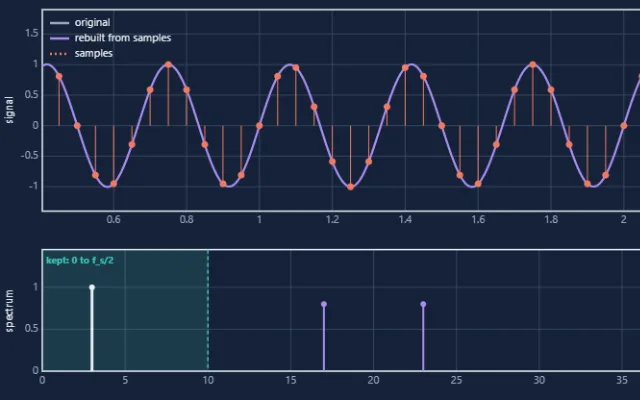
Task: Click the "-0.5" tick on the signal axis
Action: click(30, 156)
